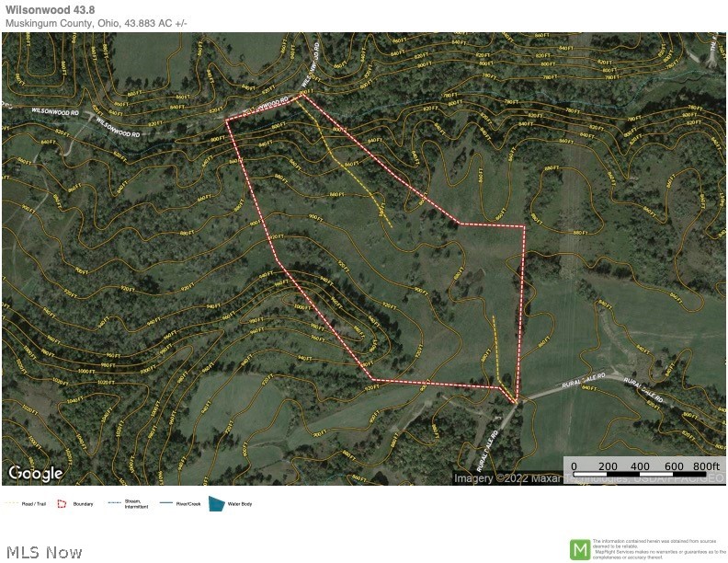Click the Road / Trail legend line
Screen dimensions: 728x563
click(x=12, y=504)
